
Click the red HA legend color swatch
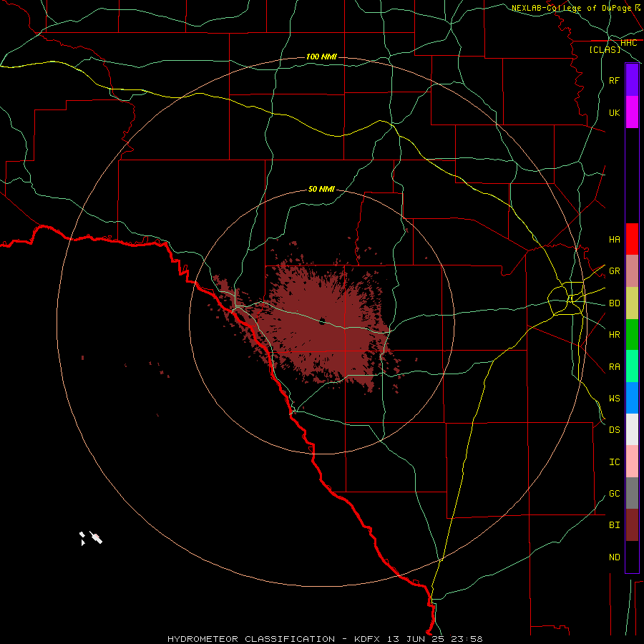tap(632, 239)
